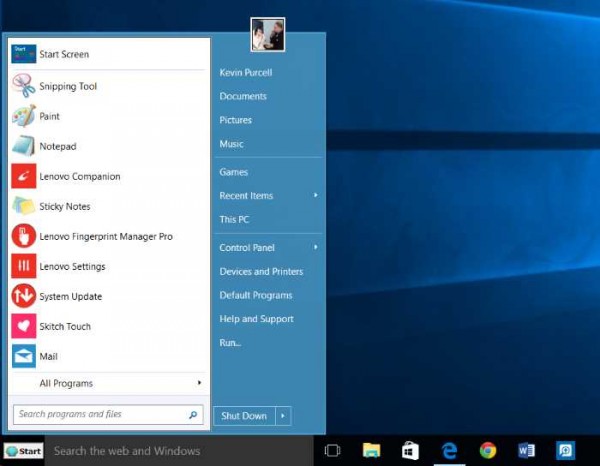The height and width of the screenshot is (466, 600).
Task: Open the Shut Down options arrow
Action: (283, 416)
